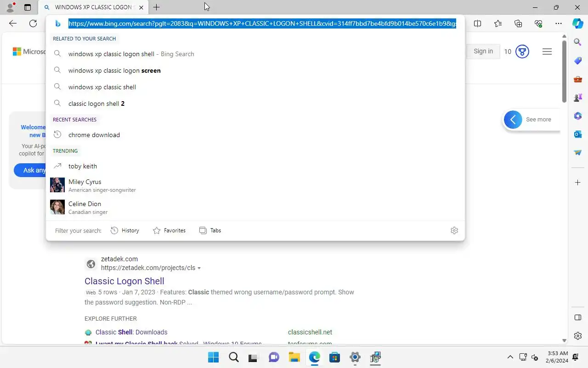Screen dimensions: 588x368
Task: Open a new tab with plus button
Action: coord(156,7)
